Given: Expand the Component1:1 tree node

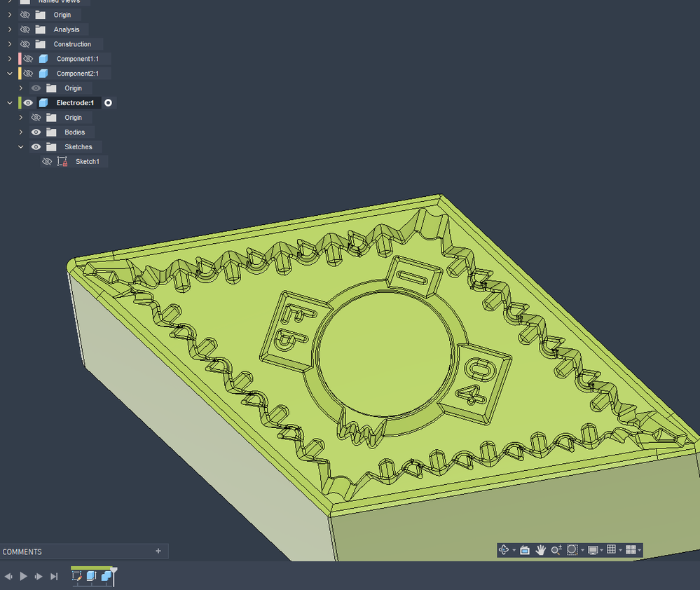Looking at the screenshot, I should pos(10,59).
